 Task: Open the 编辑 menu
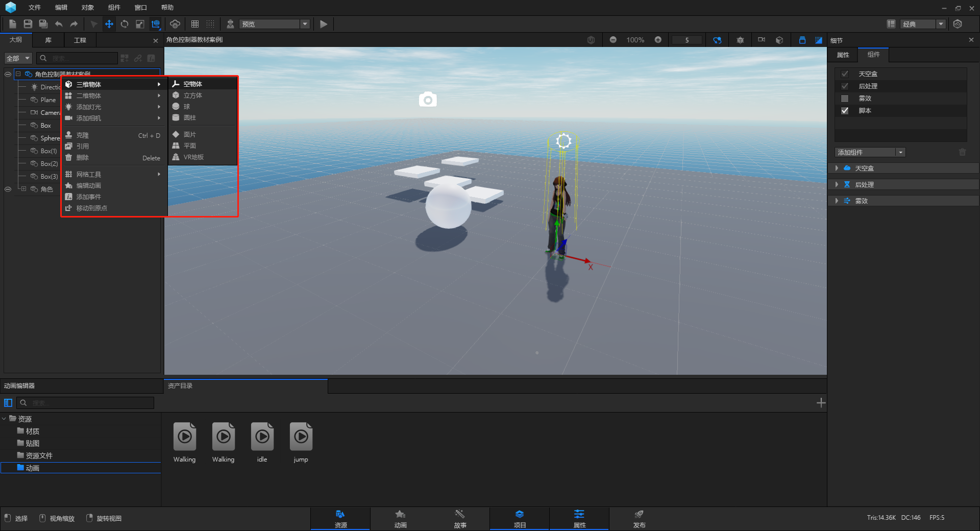pyautogui.click(x=61, y=8)
